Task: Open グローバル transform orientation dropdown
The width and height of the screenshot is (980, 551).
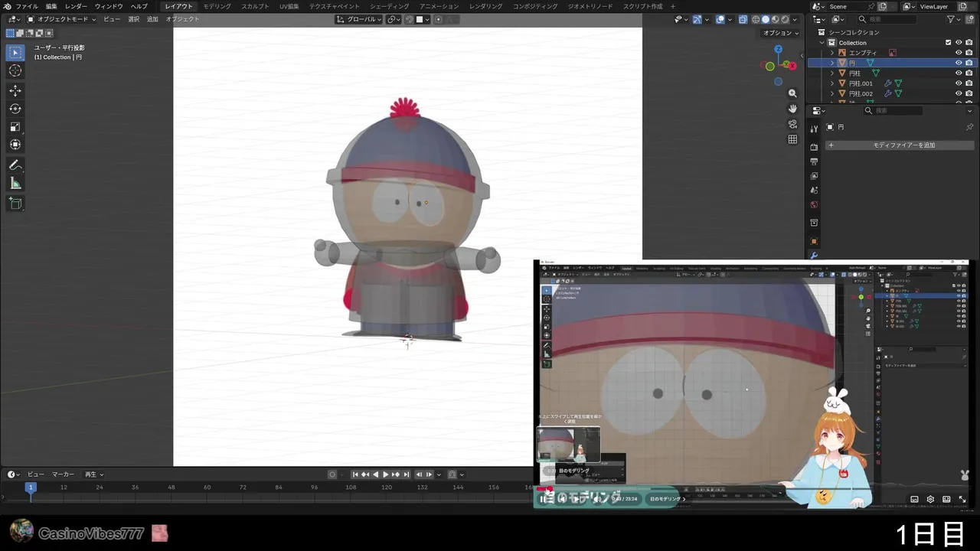Action: point(359,19)
